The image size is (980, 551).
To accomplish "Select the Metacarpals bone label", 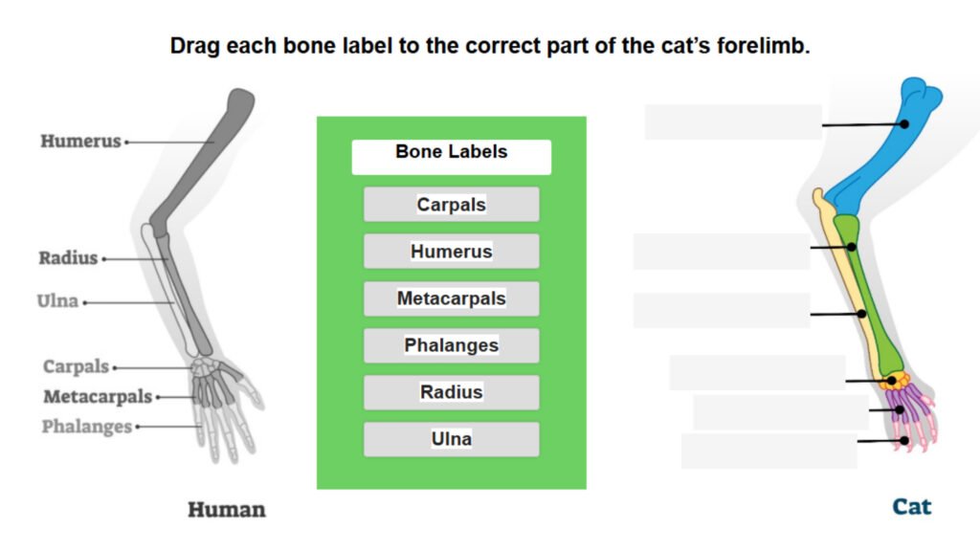I will pyautogui.click(x=451, y=298).
